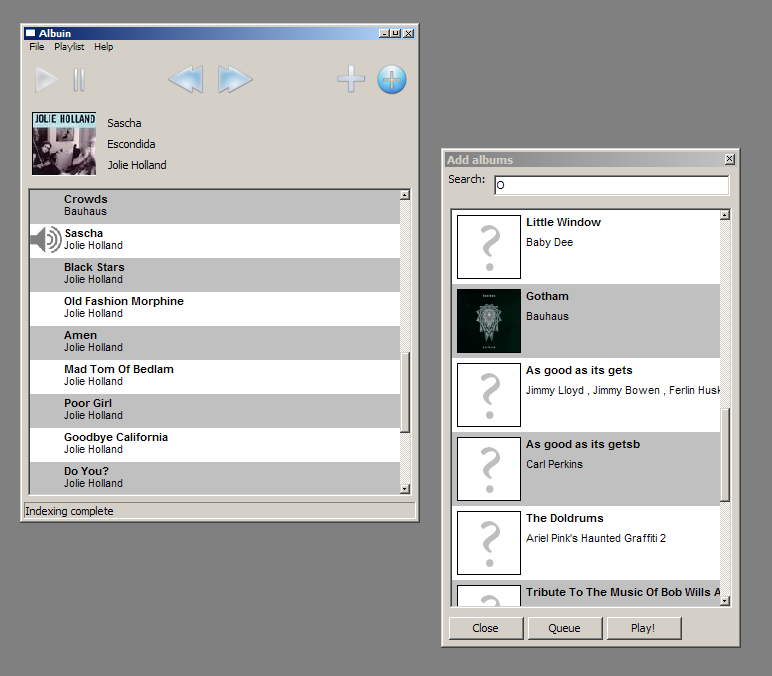This screenshot has width=772, height=676.
Task: Click playlist scrollbar down arrow
Action: (x=405, y=488)
